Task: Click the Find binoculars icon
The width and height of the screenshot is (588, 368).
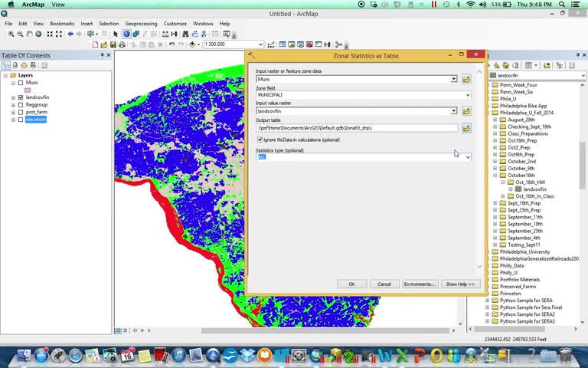Action: coord(185,34)
